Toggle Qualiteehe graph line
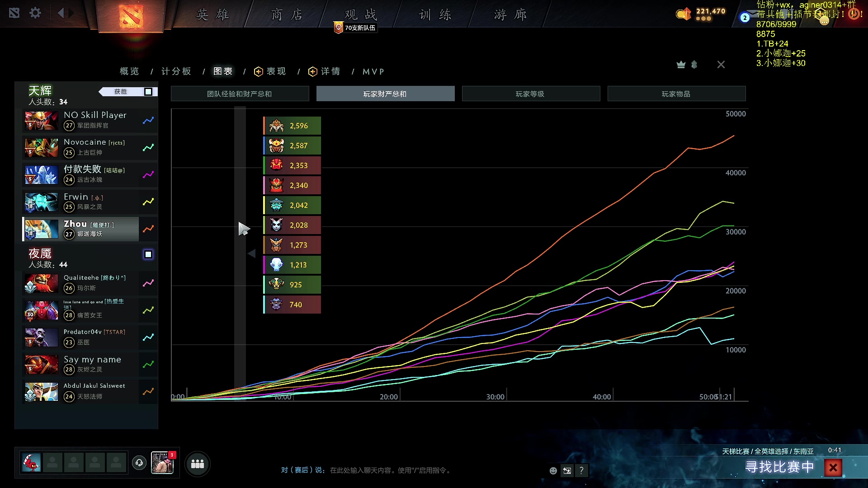The height and width of the screenshot is (488, 868). pos(148,283)
